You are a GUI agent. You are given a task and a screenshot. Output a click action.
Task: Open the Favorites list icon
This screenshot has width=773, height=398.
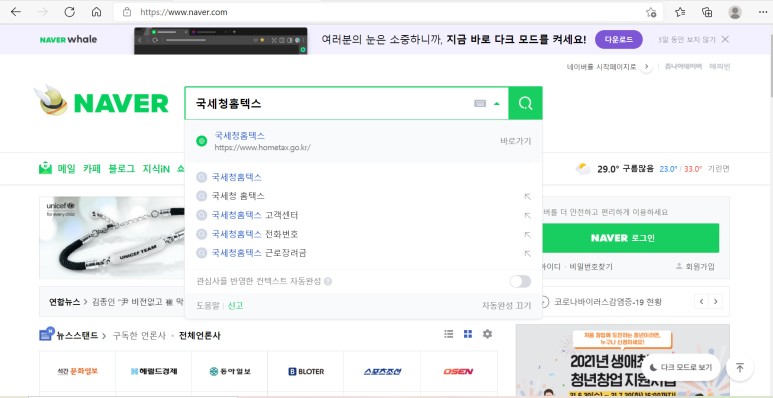coord(680,12)
